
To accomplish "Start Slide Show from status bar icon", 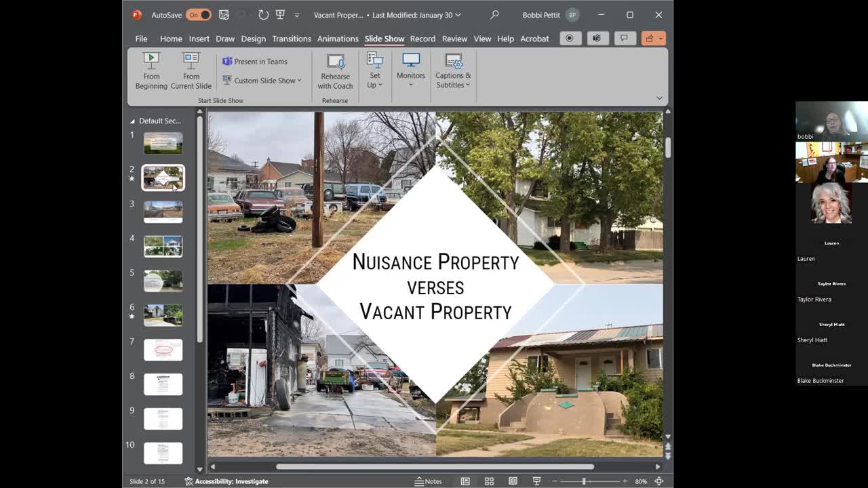I will pos(536,481).
